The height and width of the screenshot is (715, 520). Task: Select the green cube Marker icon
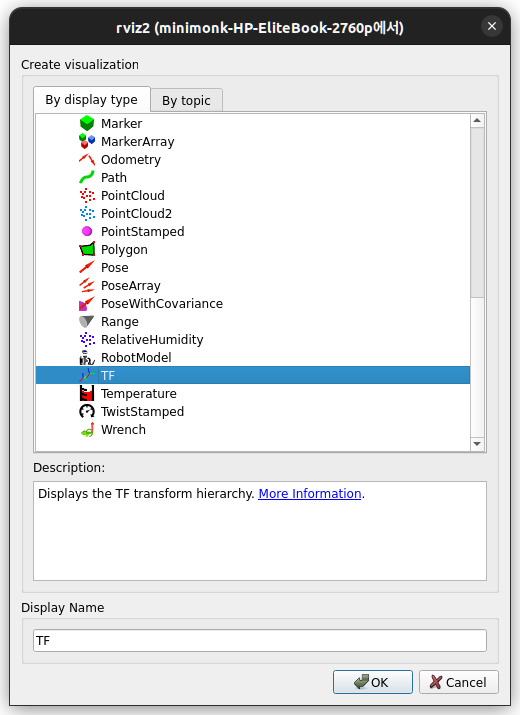coord(87,123)
